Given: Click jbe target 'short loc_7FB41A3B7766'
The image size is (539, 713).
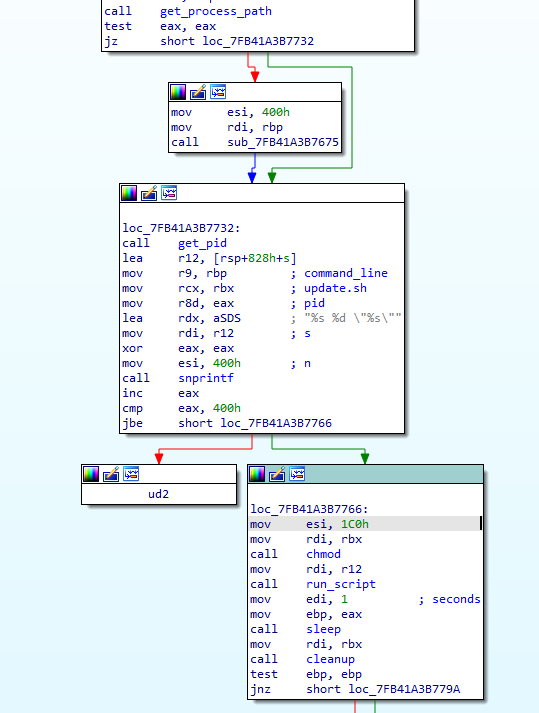Looking at the screenshot, I should [x=255, y=423].
